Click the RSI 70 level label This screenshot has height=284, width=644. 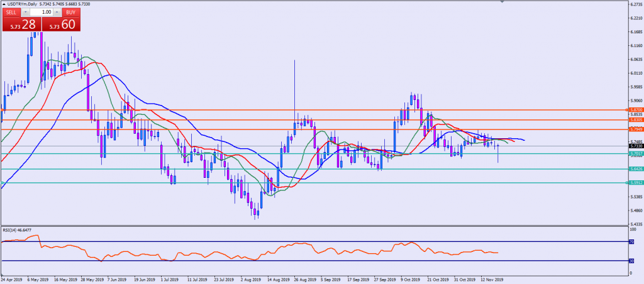[x=631, y=241]
